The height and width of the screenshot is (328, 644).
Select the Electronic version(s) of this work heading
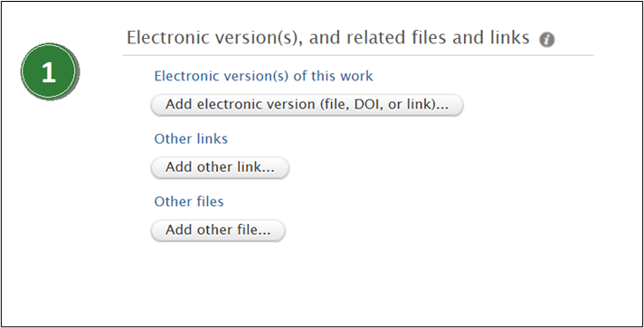tap(264, 76)
